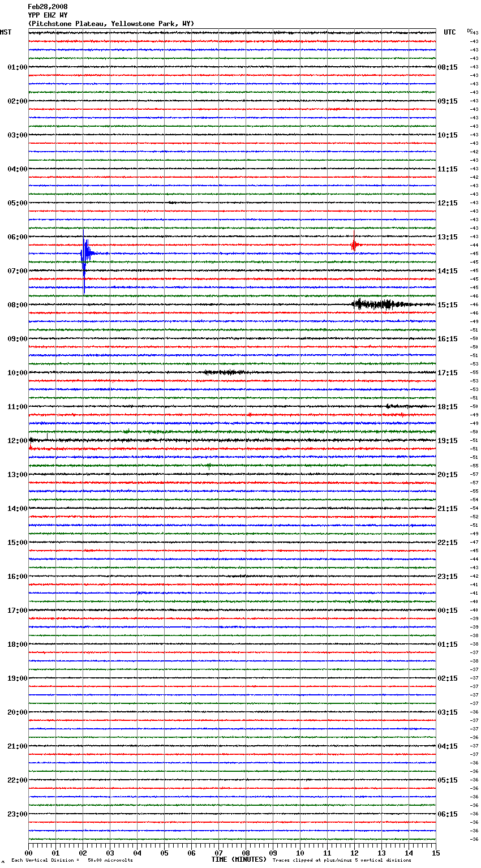Select the 00:15 UTC time label
This screenshot has width=481, height=868.
coord(448,611)
